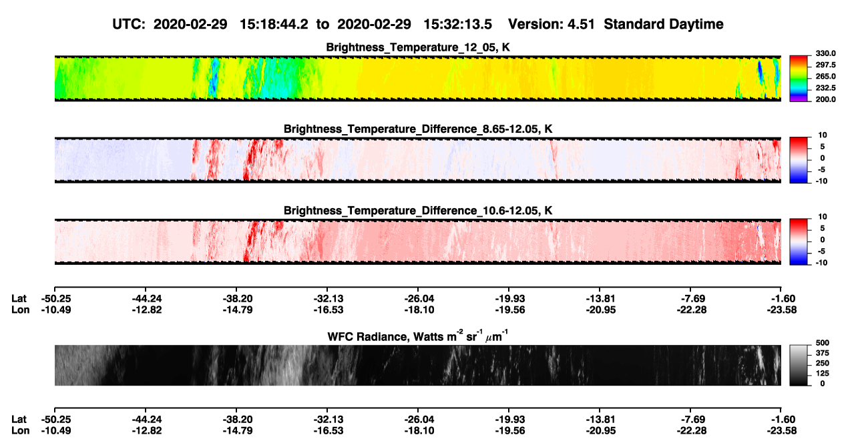868x445 pixels.
Task: Click the '10' tick on 8.65-12.05 colorbar
Action: [x=823, y=135]
